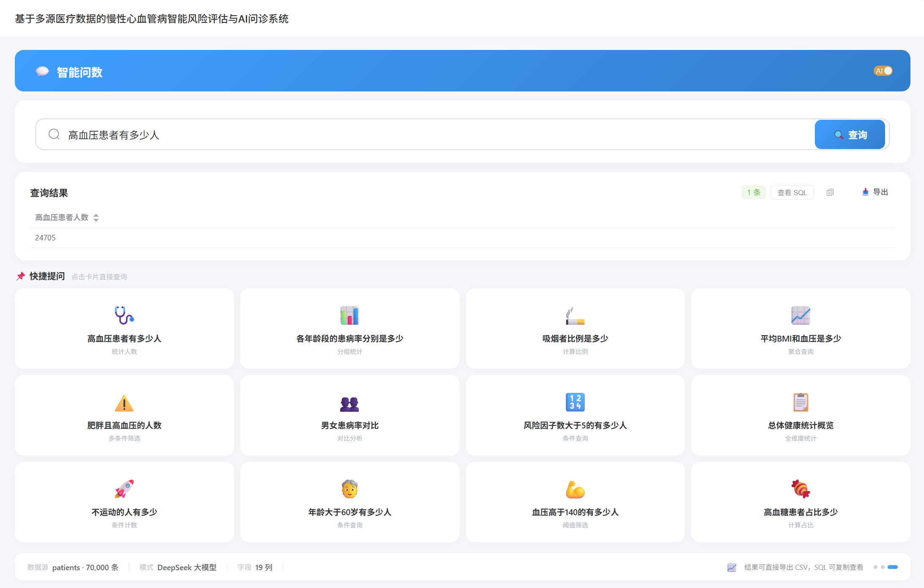Click bar chart icon for age-group prevalence
Screen dimensions: 924x588
point(349,315)
